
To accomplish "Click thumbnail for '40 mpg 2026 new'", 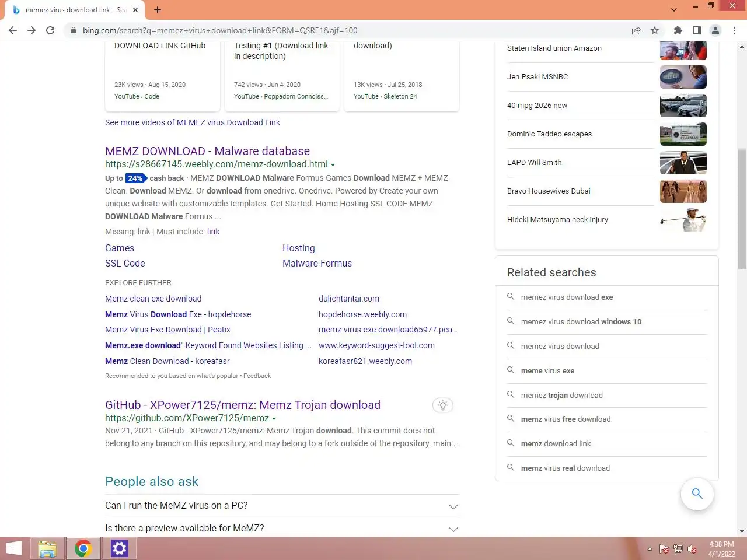I will pyautogui.click(x=683, y=106).
